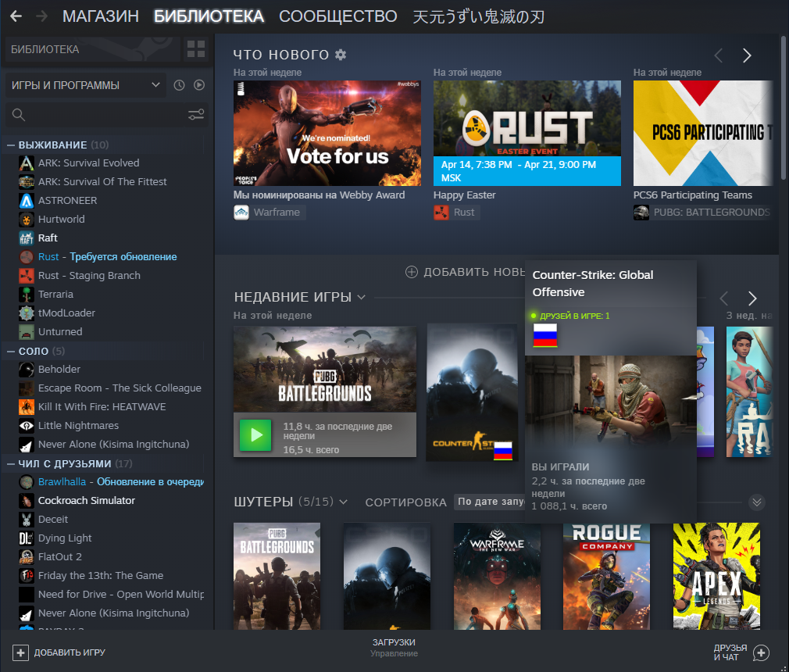The image size is (789, 672).
Task: Collapse the СОЛО category
Action: click(x=11, y=352)
